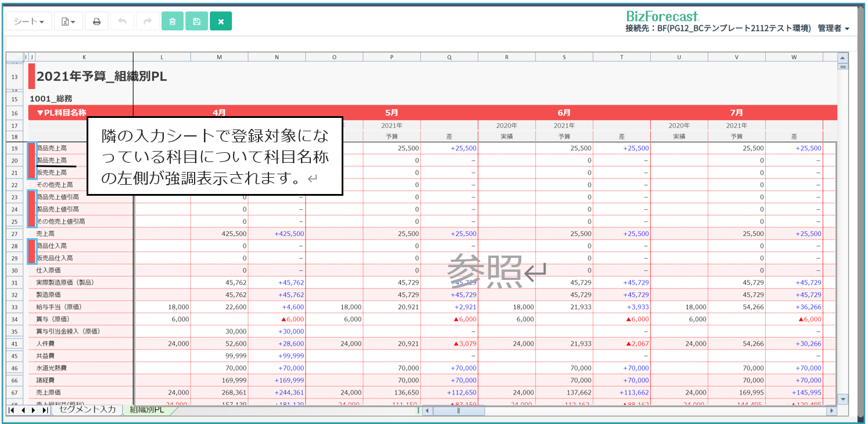
Task: Open the 管理者 user dropdown
Action: point(833,28)
